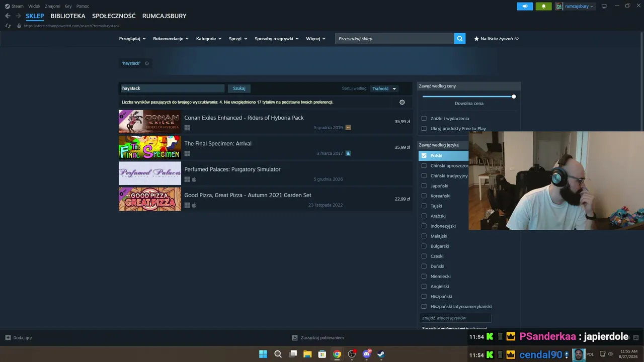Viewport: 644px width, 362px height.
Task: Go forward with the forward arrow
Action: tap(18, 16)
